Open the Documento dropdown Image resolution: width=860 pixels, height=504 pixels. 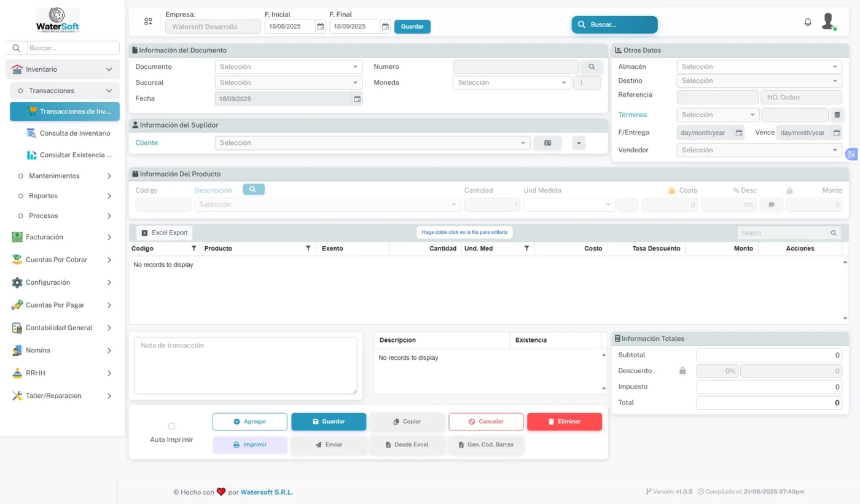coord(289,67)
